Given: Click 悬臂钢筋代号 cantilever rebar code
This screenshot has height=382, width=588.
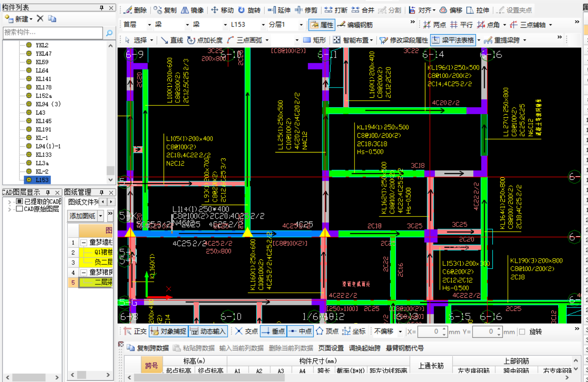Looking at the screenshot, I should (x=405, y=348).
